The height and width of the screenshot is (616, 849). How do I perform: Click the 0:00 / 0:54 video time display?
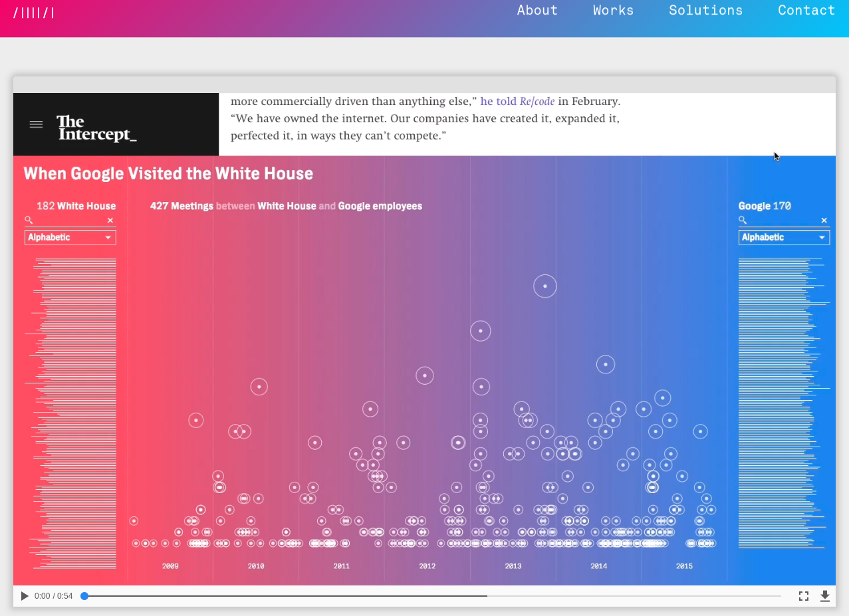(53, 596)
